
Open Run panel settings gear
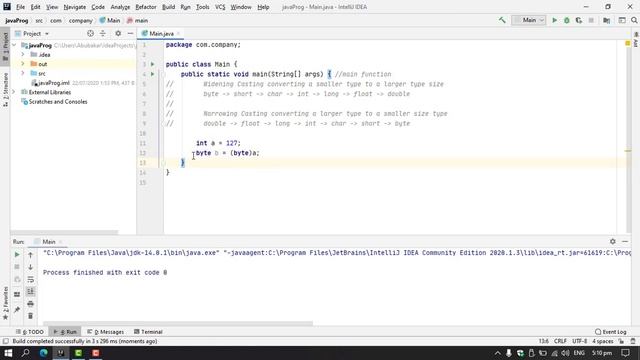point(613,242)
